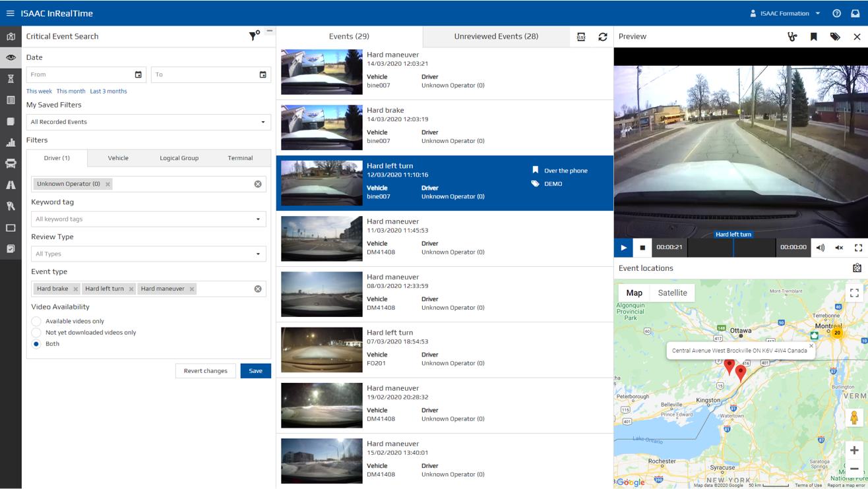Open the road icon in left sidebar

click(x=11, y=185)
